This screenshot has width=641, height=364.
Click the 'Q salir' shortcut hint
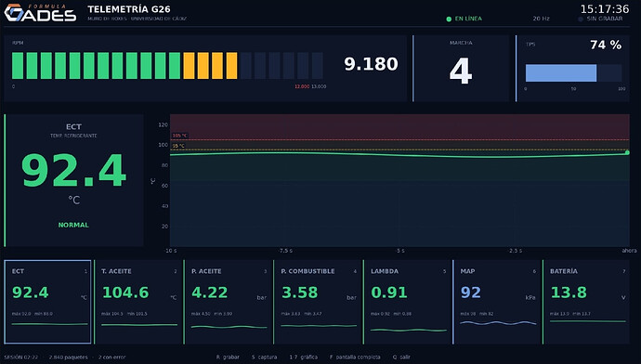(401, 357)
